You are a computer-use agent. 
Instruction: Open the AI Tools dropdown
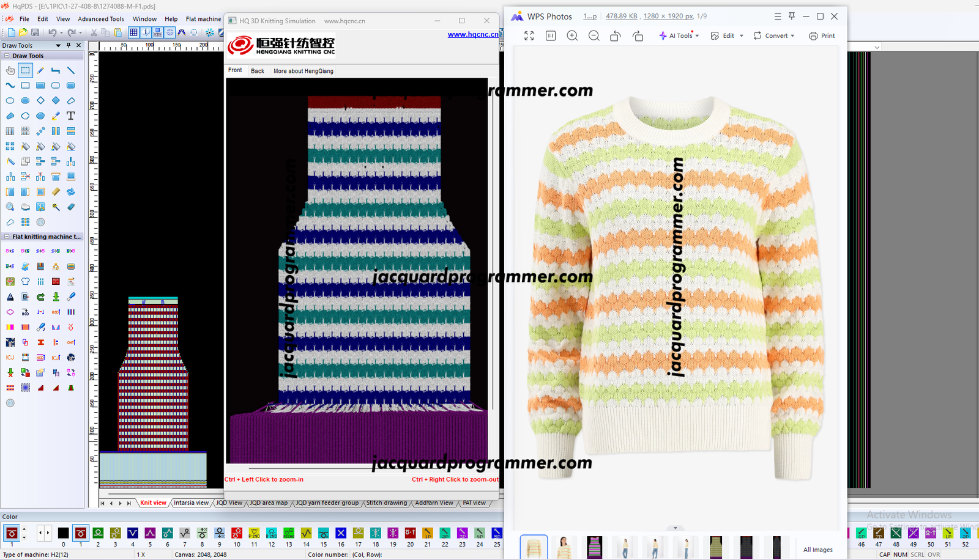click(679, 36)
